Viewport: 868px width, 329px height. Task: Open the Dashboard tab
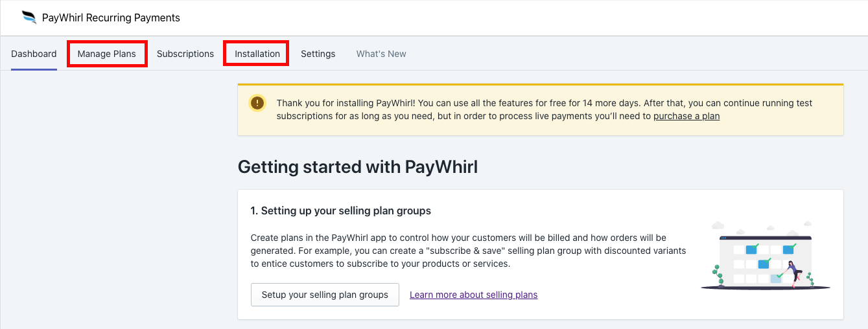[x=34, y=54]
